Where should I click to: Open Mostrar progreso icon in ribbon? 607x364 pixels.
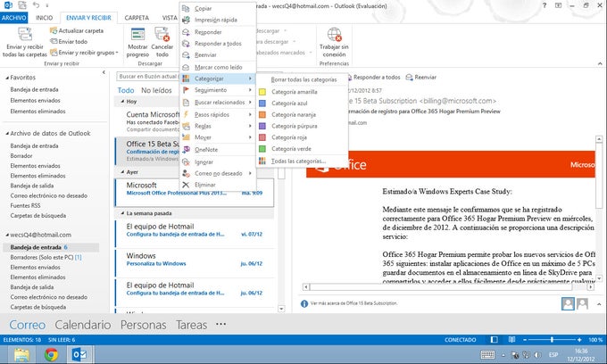coord(137,35)
